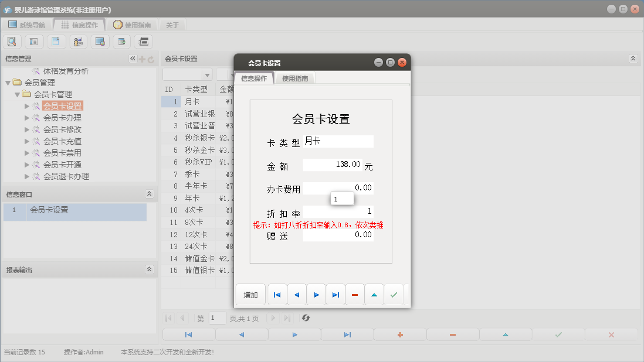
Task: Click the page number input field at bottom
Action: pos(216,317)
